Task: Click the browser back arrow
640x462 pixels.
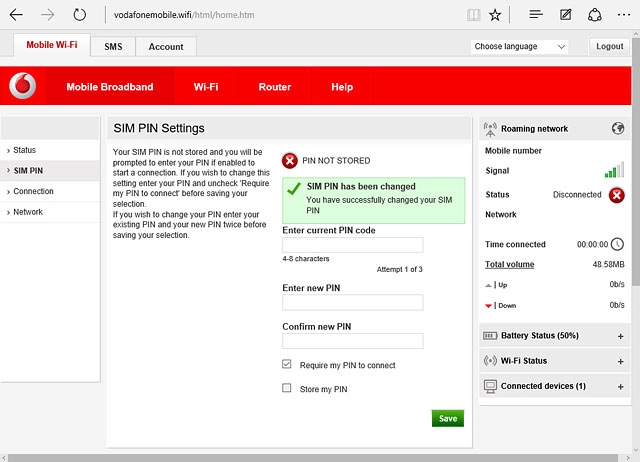Action: point(16,15)
